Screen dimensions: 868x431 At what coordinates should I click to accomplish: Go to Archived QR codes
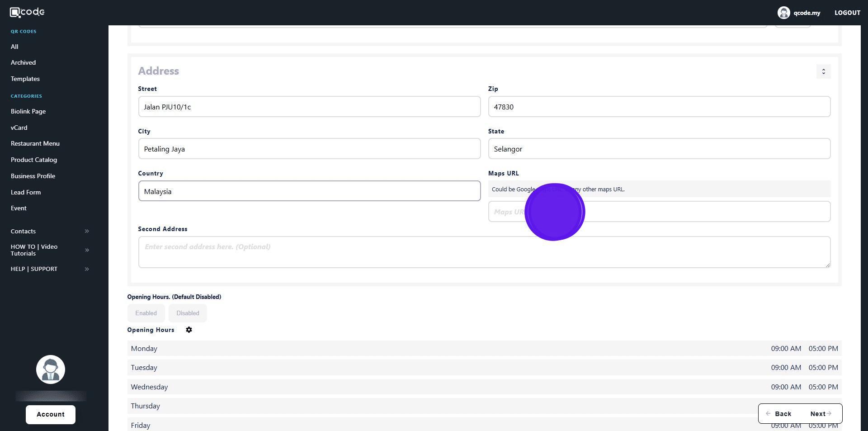23,62
